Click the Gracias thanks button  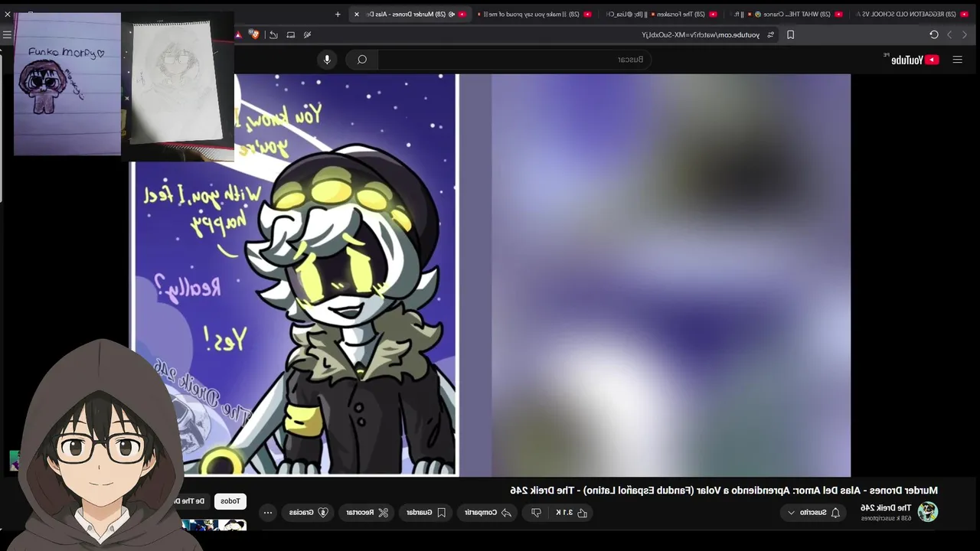tap(309, 513)
